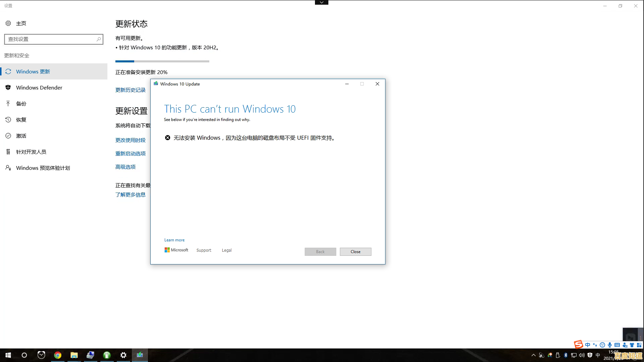Screen dimensions: 644x362
Task: Expand hidden icons in the system tray
Action: [x=534, y=355]
